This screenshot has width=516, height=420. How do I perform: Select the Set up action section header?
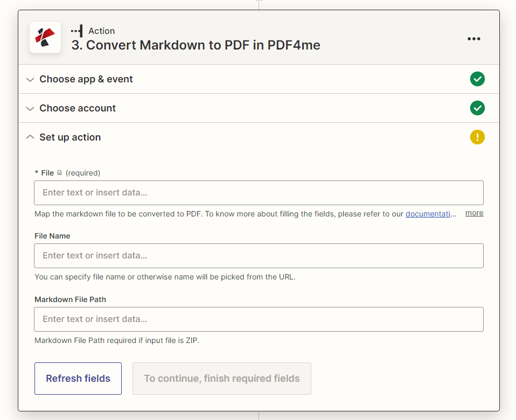point(69,137)
